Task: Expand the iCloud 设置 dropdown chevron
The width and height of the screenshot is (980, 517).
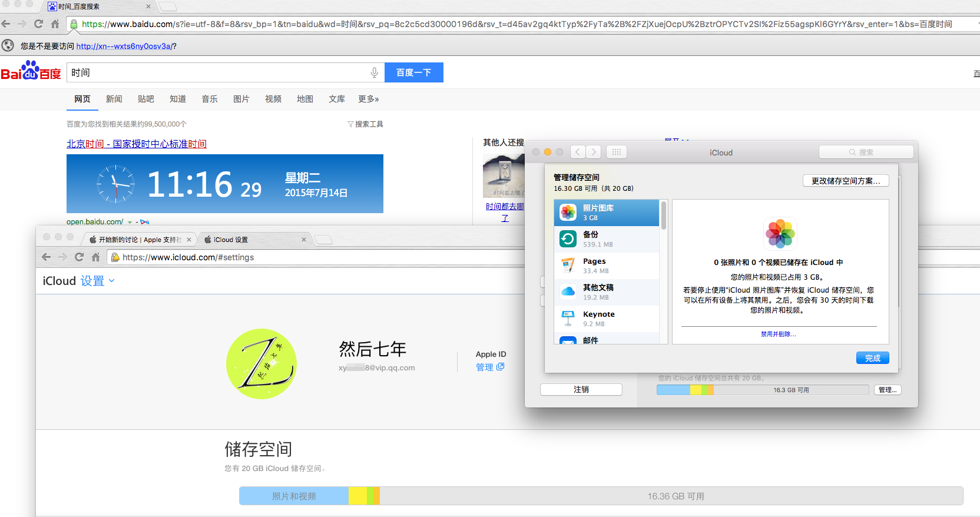Action: click(x=112, y=281)
